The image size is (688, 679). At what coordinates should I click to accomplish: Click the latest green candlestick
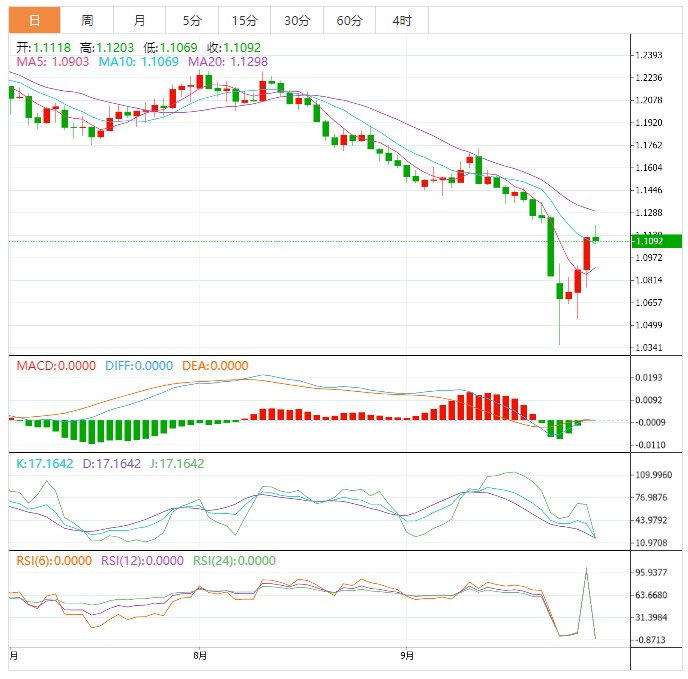(595, 239)
